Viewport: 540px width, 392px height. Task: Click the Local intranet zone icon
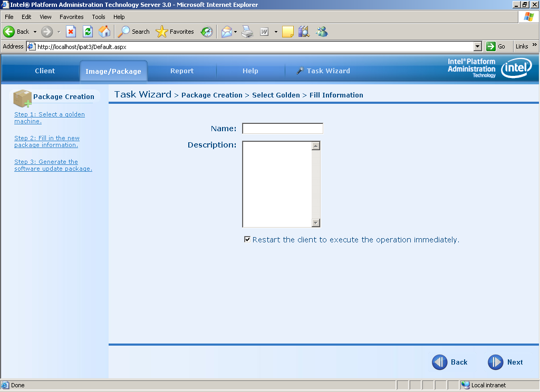[465, 385]
